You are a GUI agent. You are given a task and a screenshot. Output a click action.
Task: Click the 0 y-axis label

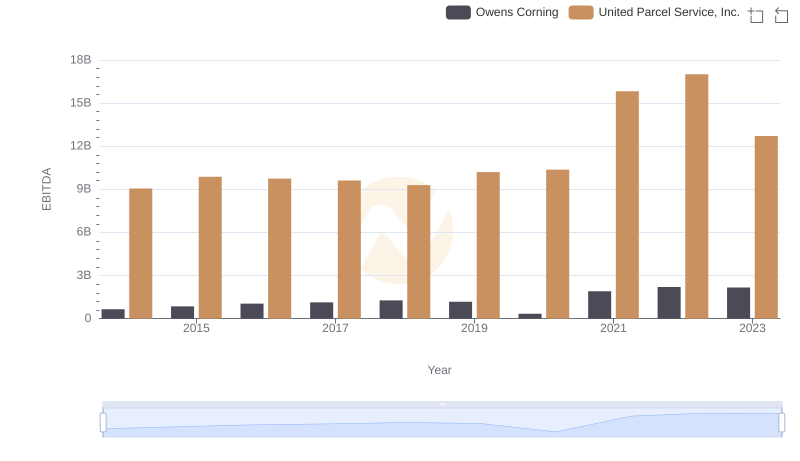point(88,318)
